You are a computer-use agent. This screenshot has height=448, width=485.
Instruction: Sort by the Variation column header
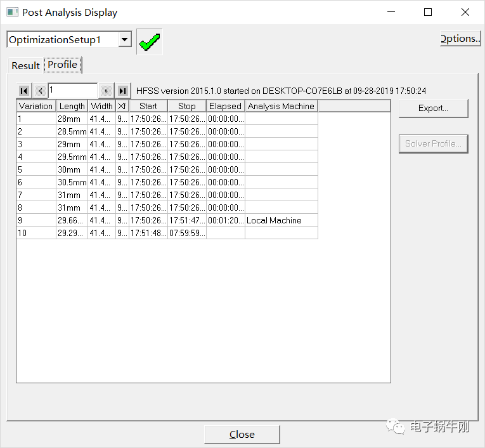[36, 106]
